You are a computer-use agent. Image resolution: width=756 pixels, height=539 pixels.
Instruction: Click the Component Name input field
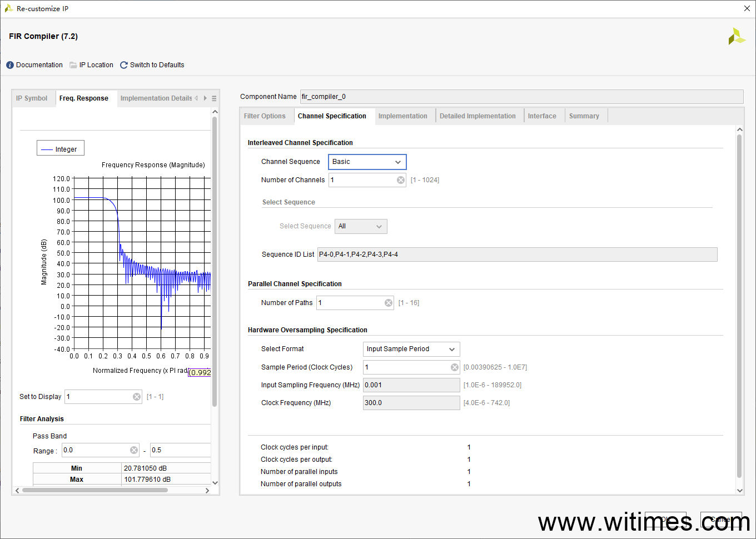pos(521,97)
